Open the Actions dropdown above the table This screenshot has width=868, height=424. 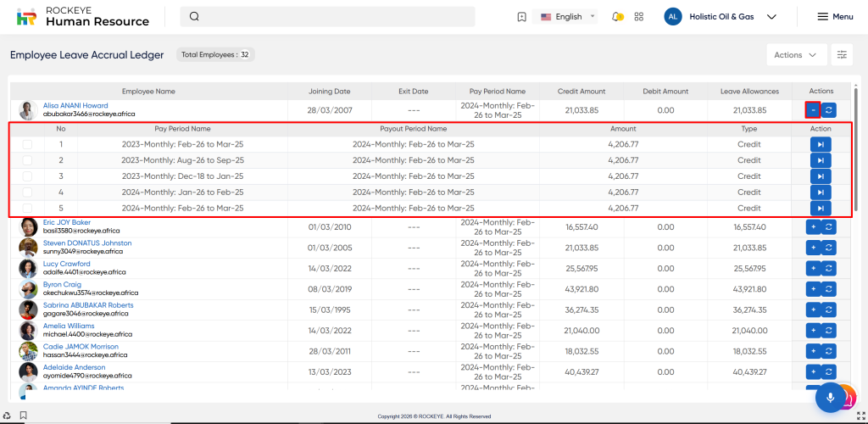[x=796, y=54]
